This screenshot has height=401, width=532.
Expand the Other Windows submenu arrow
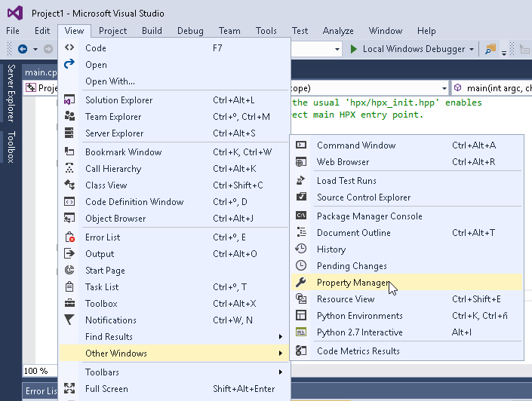[x=281, y=354]
